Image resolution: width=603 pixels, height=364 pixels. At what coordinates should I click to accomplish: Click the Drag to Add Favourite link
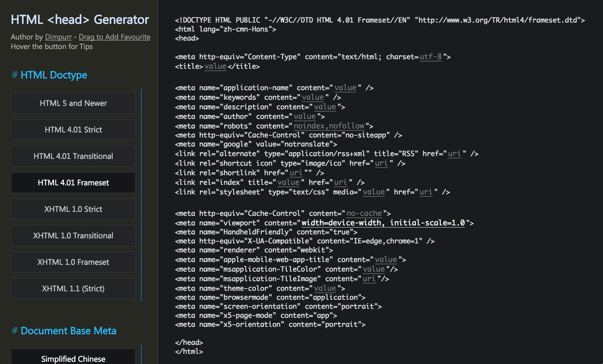coord(115,37)
